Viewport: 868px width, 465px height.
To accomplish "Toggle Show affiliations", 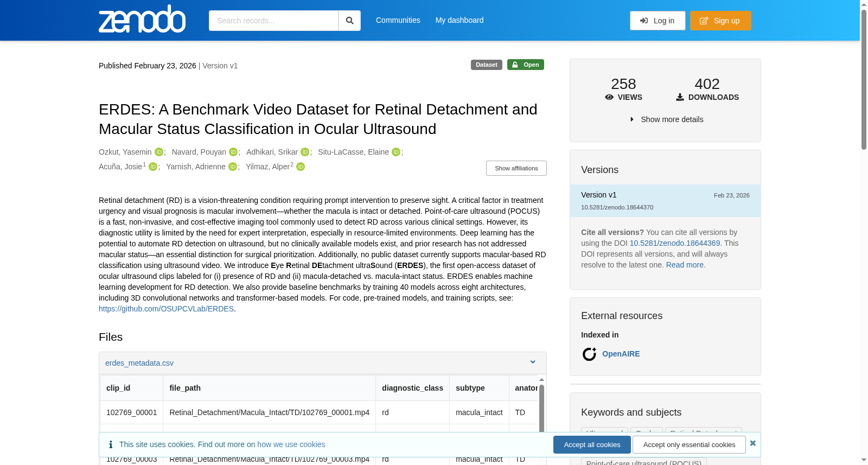I will [x=516, y=168].
